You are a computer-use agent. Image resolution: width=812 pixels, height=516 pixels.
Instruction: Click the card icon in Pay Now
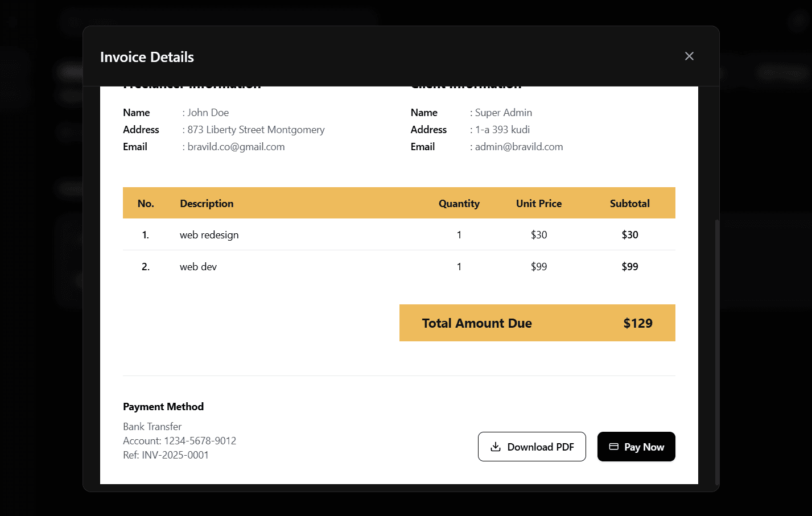click(613, 447)
